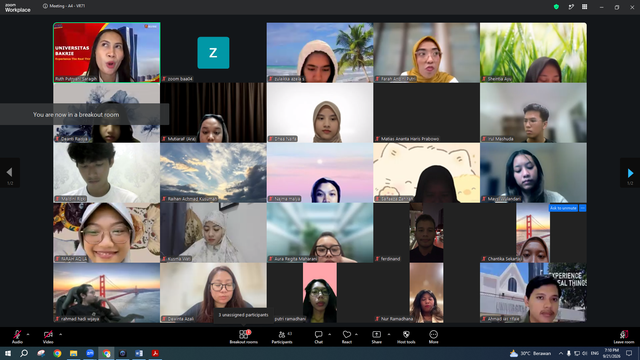Select the zoom baa04 avatar tile
640x360 pixels.
(213, 52)
